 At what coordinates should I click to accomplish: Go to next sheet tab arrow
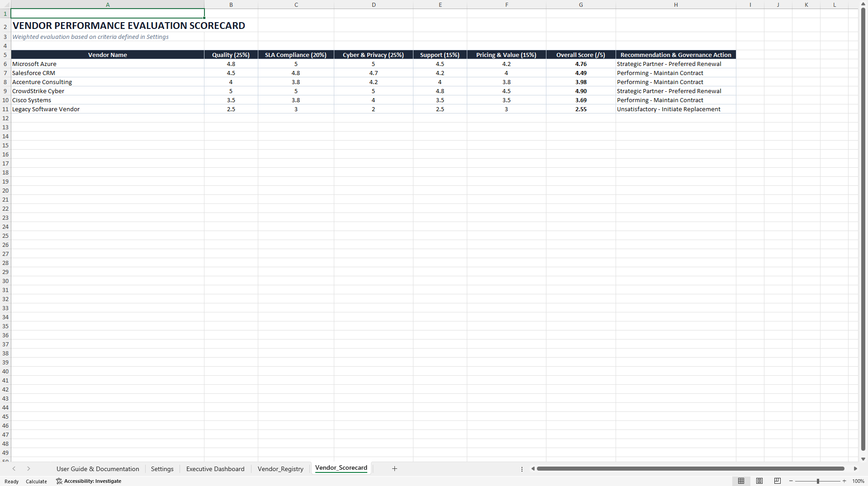28,469
